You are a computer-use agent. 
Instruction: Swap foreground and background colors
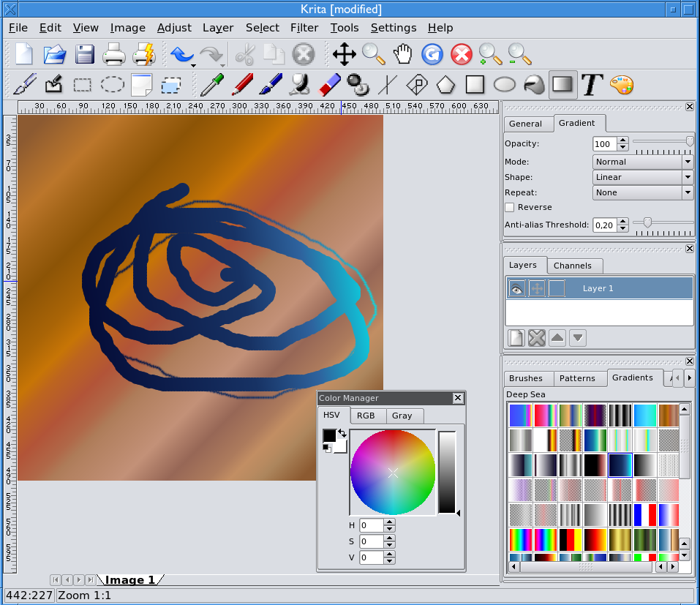coord(342,432)
